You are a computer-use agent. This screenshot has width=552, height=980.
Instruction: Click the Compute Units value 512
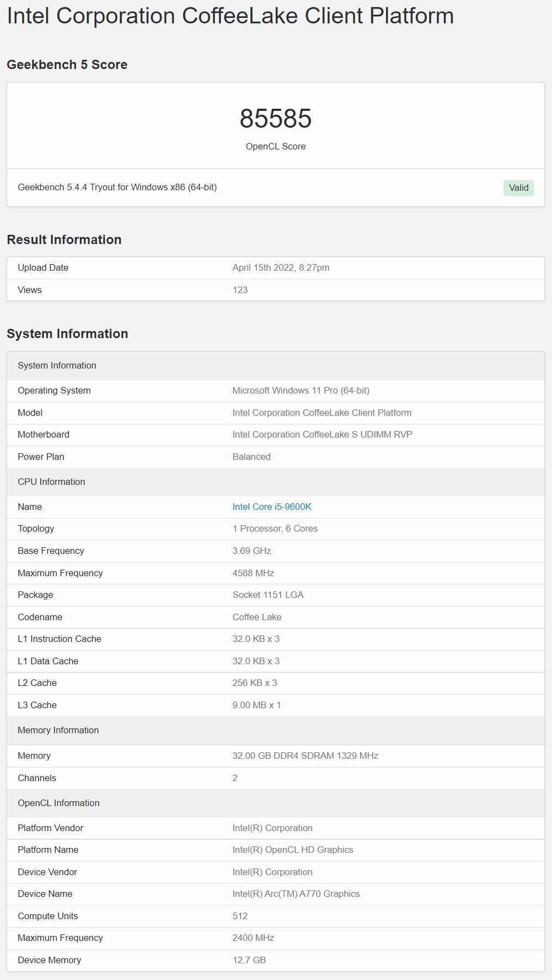pos(240,916)
